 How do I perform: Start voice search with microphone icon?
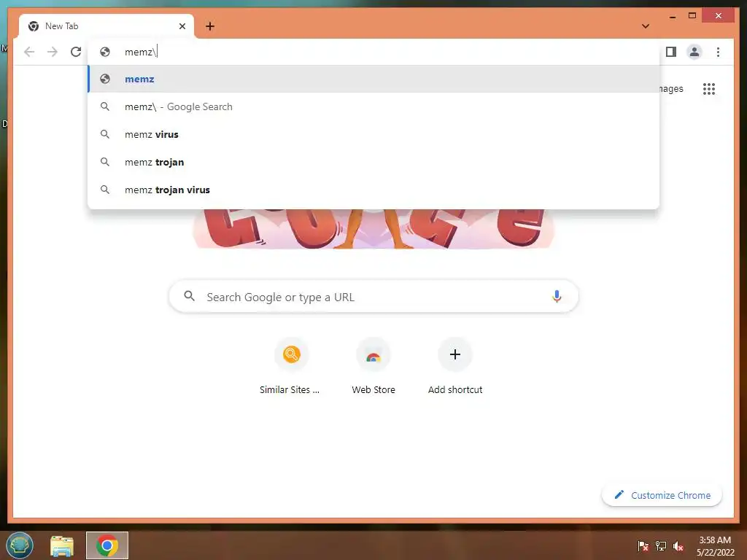point(557,296)
